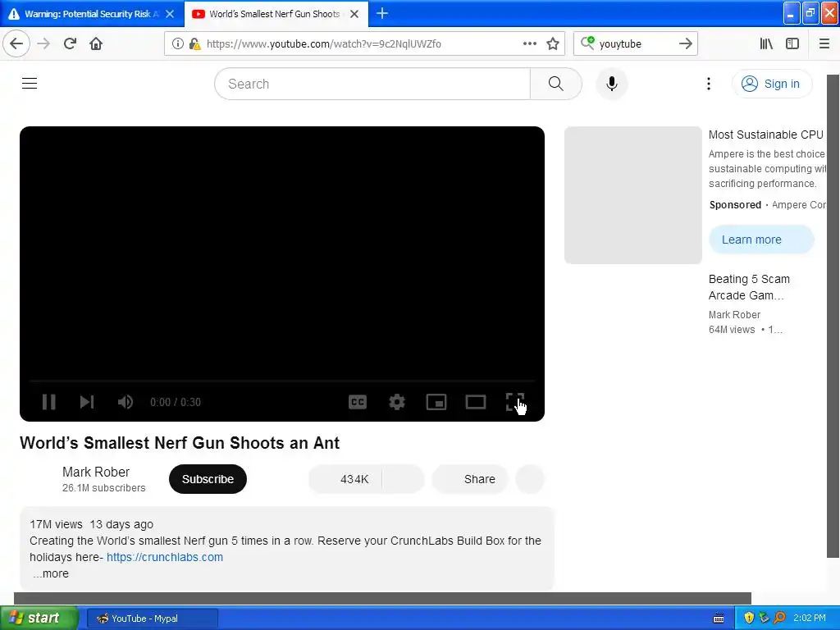Image resolution: width=840 pixels, height=630 pixels.
Task: Click the magnifier search button
Action: [x=555, y=84]
